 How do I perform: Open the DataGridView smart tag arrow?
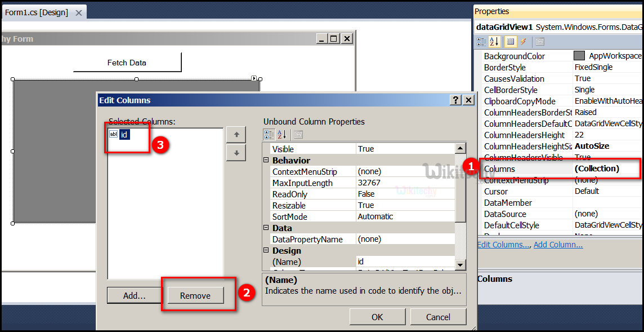pyautogui.click(x=254, y=78)
